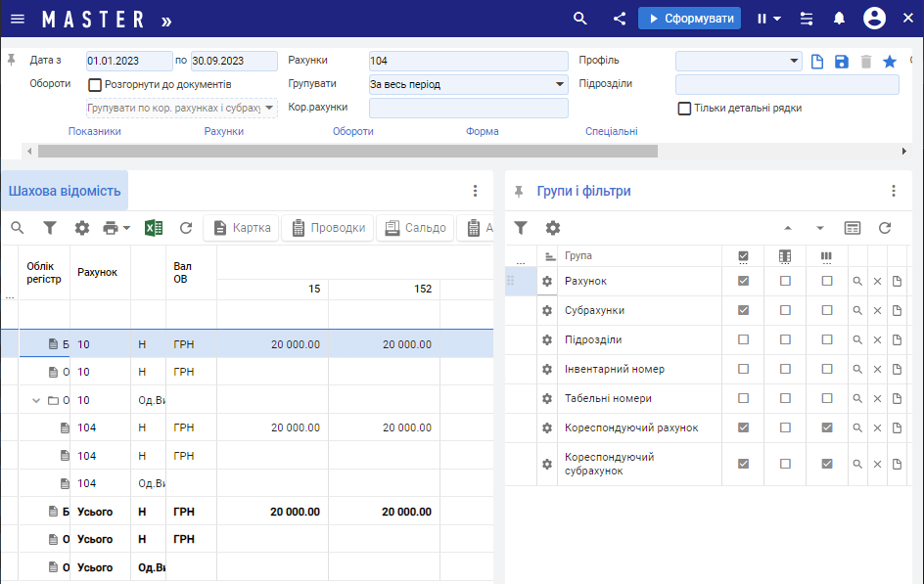Open the hamburger main menu
Image resolution: width=924 pixels, height=584 pixels.
[18, 19]
